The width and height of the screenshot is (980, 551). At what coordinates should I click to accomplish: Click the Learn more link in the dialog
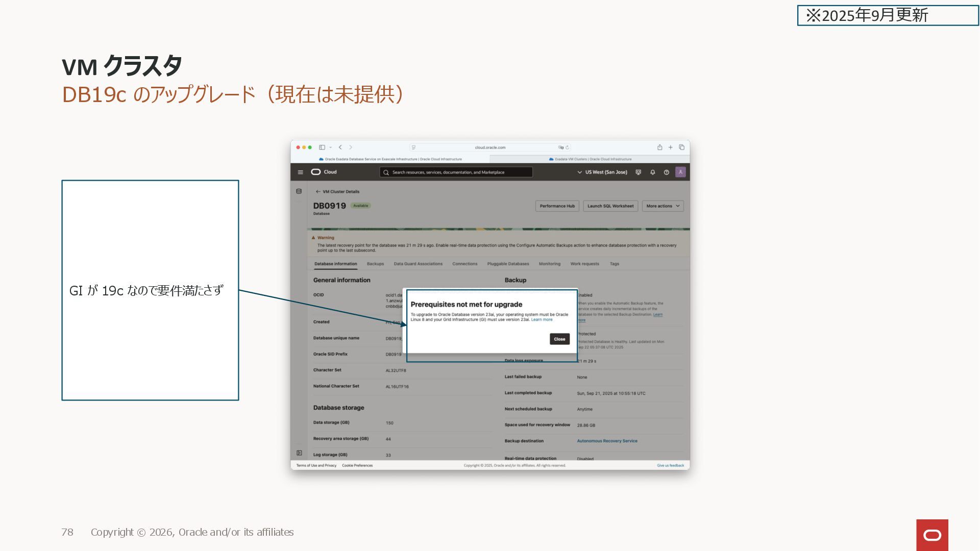[542, 320]
